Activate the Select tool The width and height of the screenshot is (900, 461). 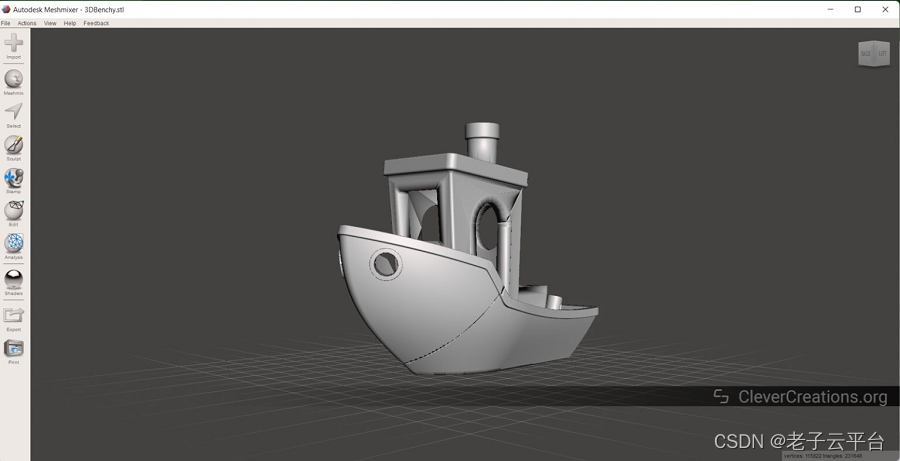pos(14,112)
